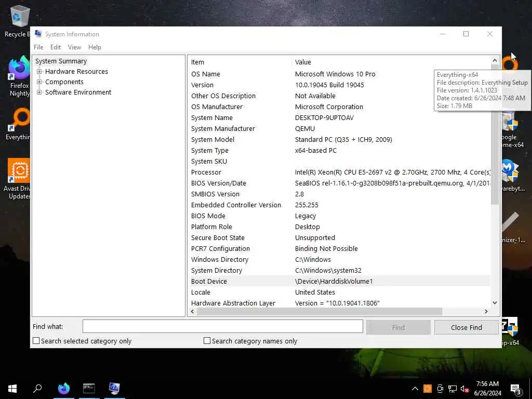The width and height of the screenshot is (532, 399).
Task: Click the greyed Find button
Action: pos(398,327)
